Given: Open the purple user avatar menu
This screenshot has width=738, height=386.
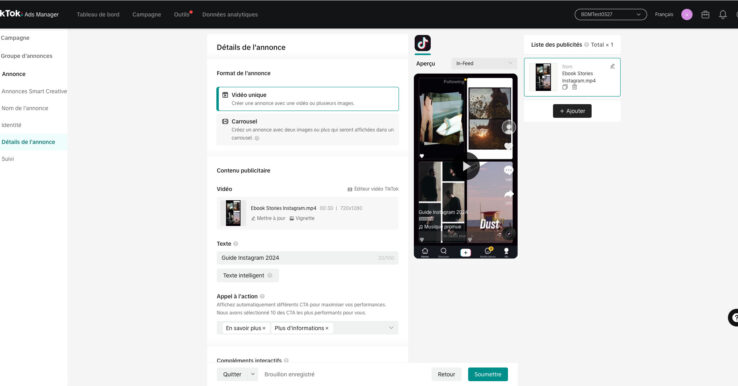Looking at the screenshot, I should pos(687,15).
